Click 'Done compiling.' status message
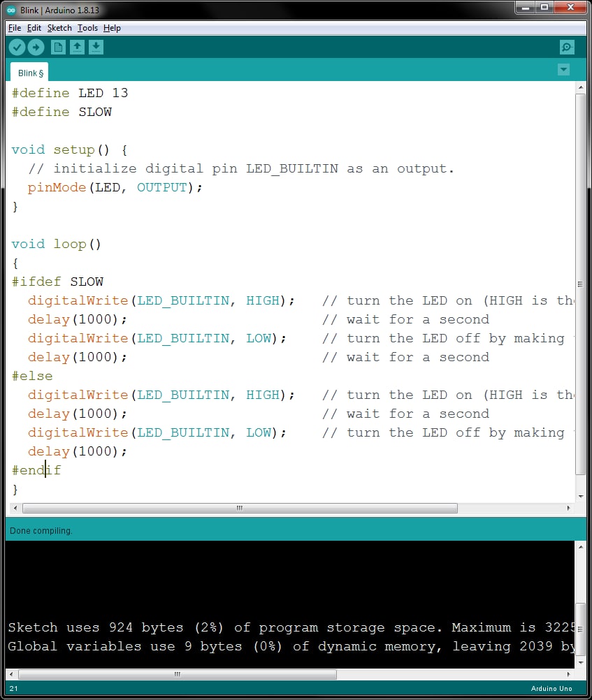Viewport: 592px width, 700px height. pyautogui.click(x=41, y=530)
